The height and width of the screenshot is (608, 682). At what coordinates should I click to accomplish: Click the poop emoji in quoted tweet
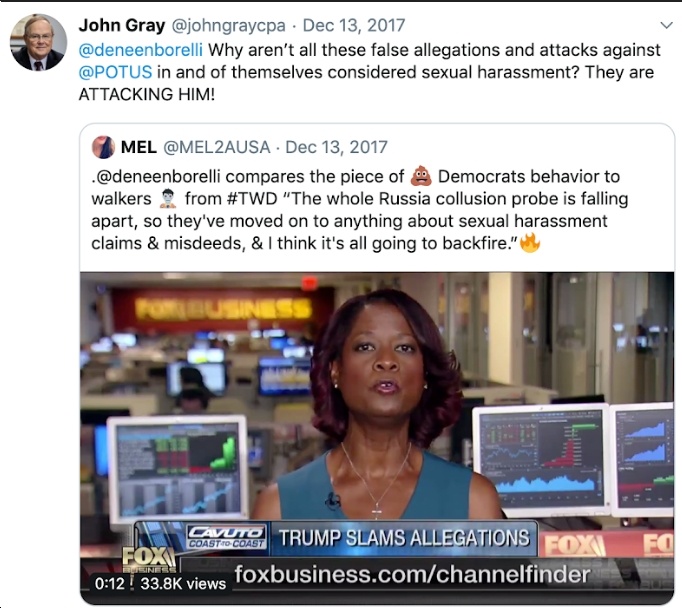(421, 176)
